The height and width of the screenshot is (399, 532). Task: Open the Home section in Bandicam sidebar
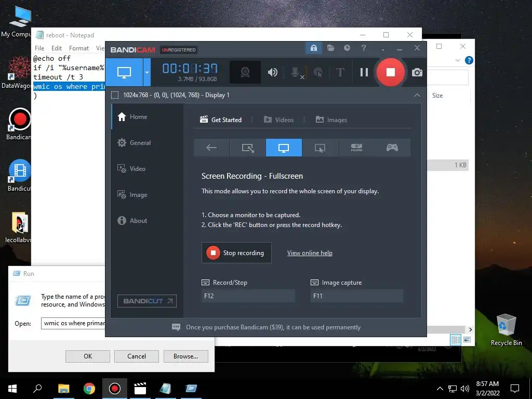click(x=132, y=117)
